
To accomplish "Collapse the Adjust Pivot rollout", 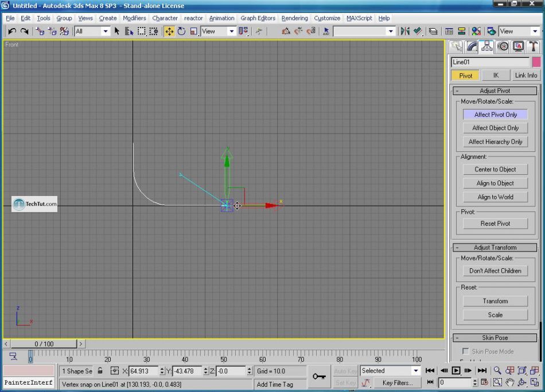I will tap(495, 91).
